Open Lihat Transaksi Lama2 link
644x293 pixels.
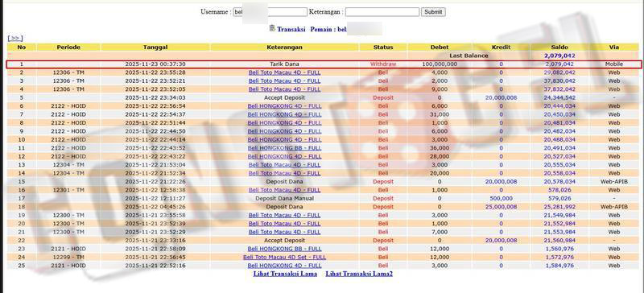[x=359, y=274]
